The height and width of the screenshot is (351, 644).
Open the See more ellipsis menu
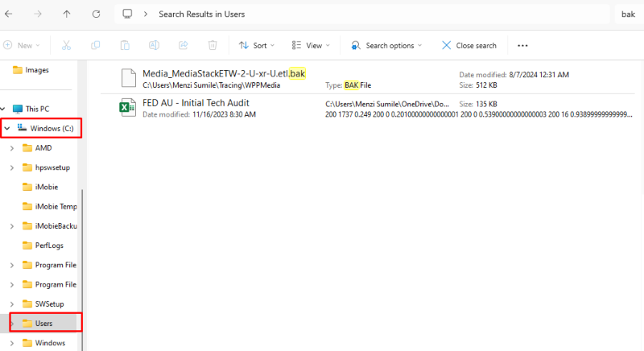tap(522, 46)
